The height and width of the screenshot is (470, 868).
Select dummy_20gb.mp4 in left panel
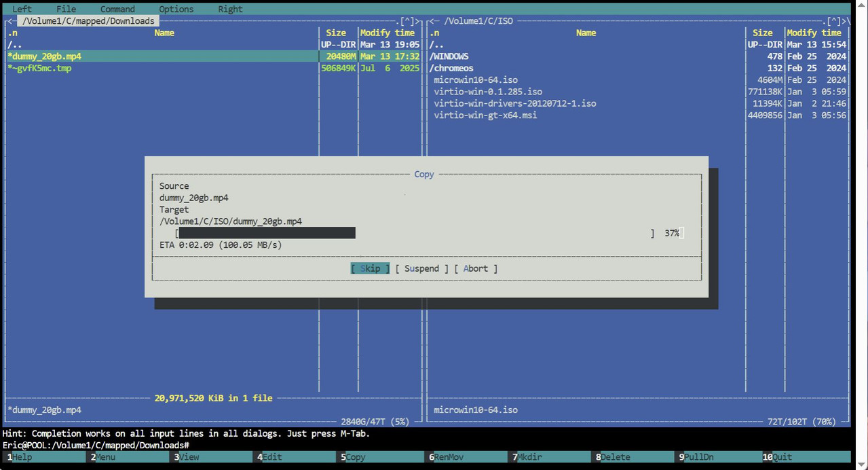[x=213, y=56]
